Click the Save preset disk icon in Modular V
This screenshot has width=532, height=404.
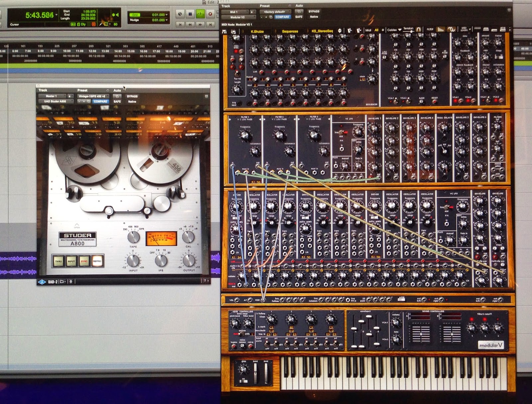[224, 31]
